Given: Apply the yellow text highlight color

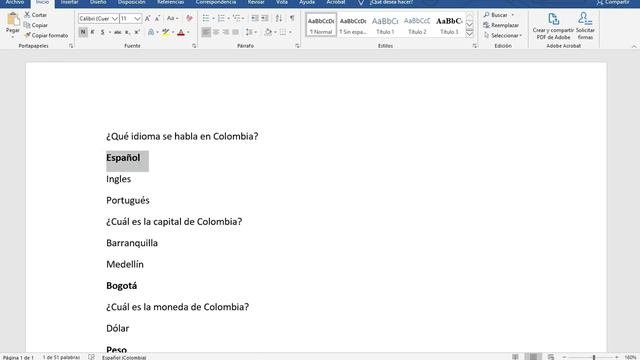Looking at the screenshot, I should point(165,32).
